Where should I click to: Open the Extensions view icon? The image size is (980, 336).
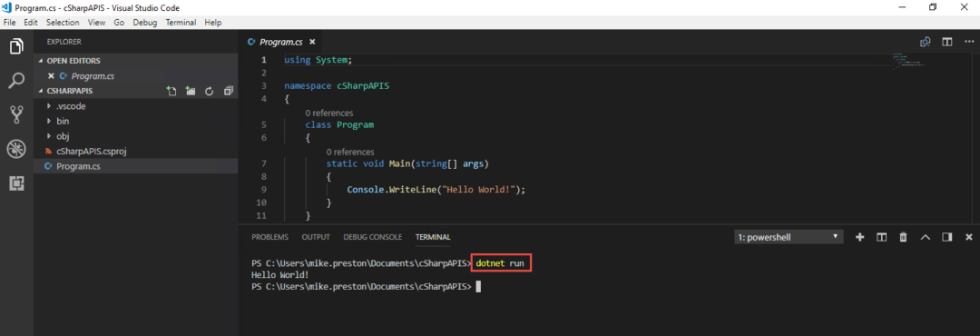16,183
